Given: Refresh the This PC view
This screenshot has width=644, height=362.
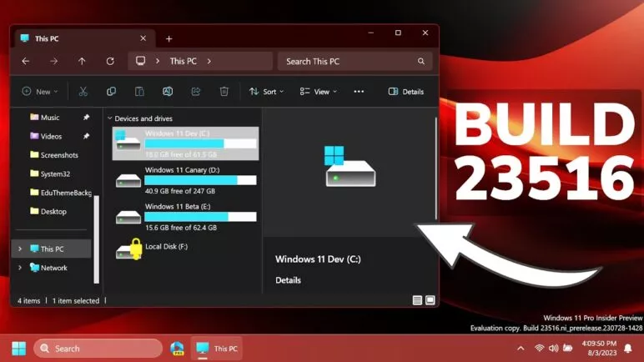Looking at the screenshot, I should [110, 61].
